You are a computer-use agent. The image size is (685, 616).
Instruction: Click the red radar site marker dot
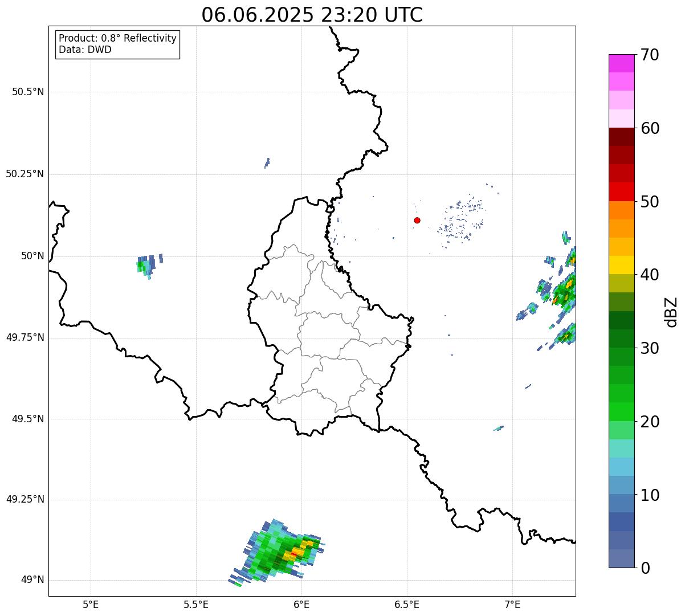click(x=417, y=220)
